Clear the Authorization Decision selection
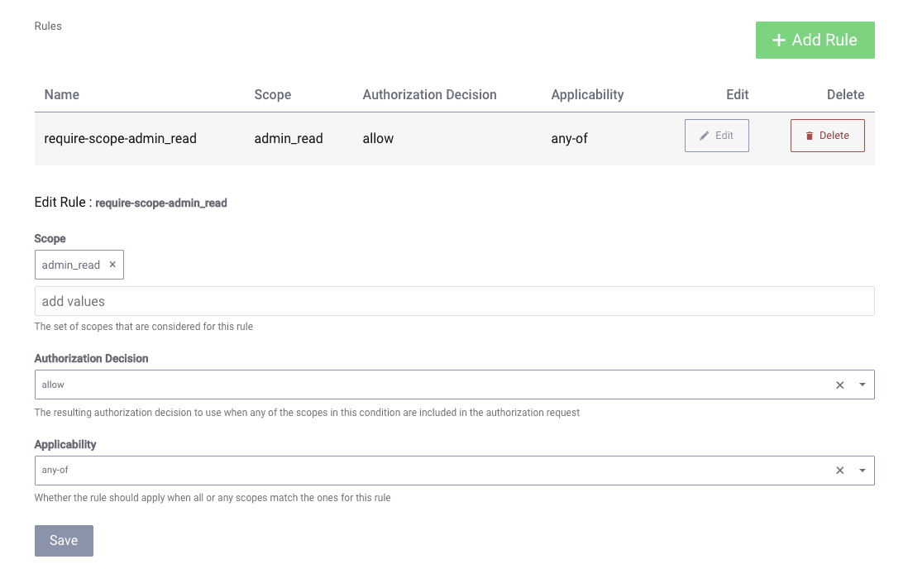The image size is (908, 588). click(x=839, y=385)
